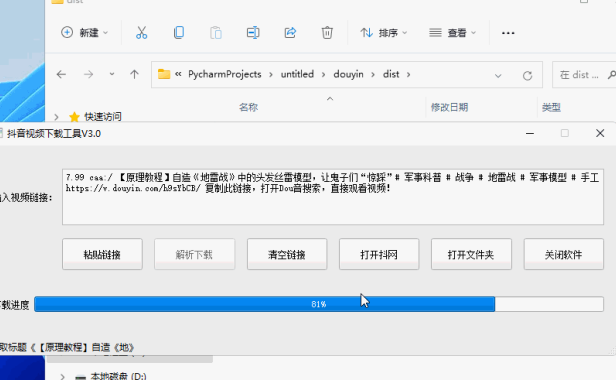Click the 在 dist search box
This screenshot has width=616, height=380.
(x=584, y=75)
